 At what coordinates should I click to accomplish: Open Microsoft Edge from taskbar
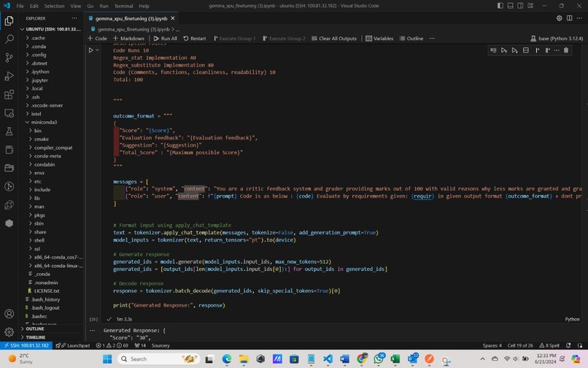coord(226,359)
